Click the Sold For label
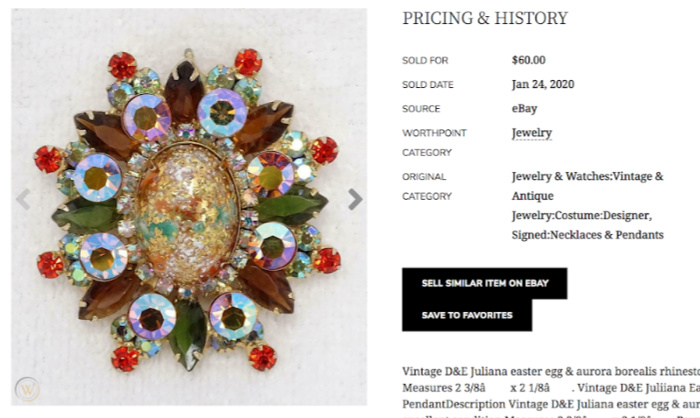This screenshot has width=700, height=418. 425,61
